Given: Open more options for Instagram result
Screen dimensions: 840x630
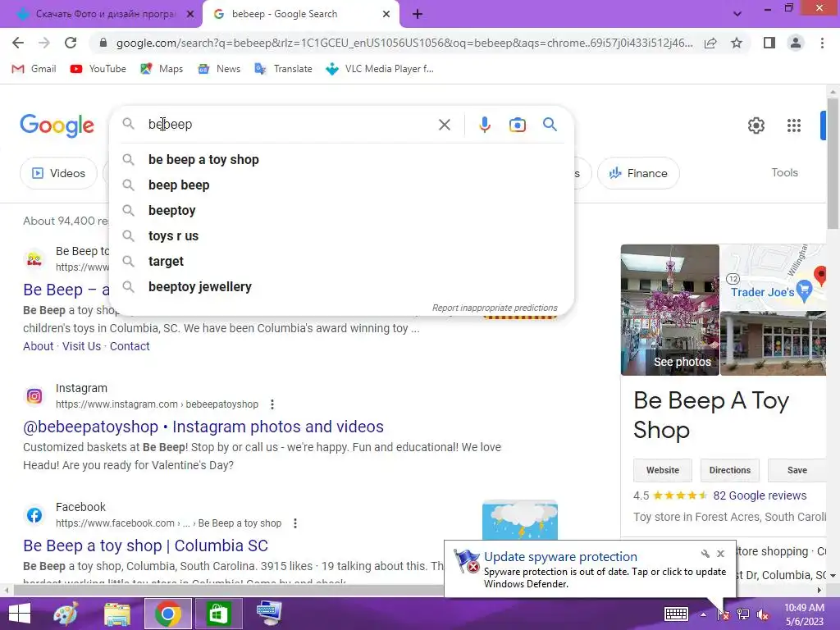Looking at the screenshot, I should (x=272, y=404).
